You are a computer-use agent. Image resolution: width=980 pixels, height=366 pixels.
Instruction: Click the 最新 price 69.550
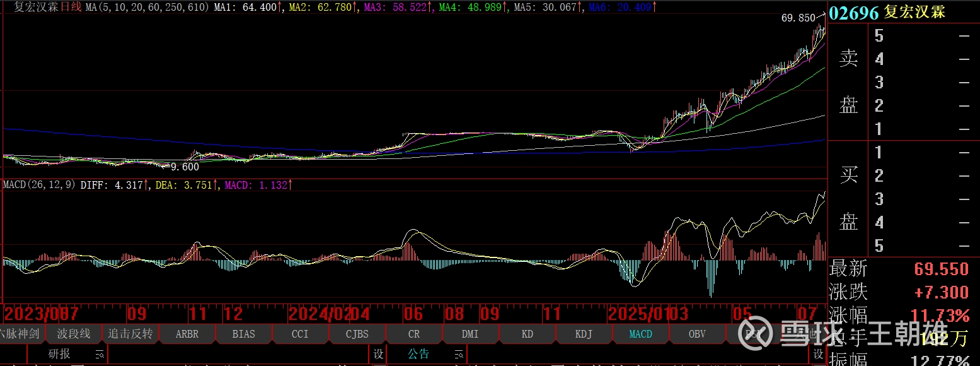(942, 269)
